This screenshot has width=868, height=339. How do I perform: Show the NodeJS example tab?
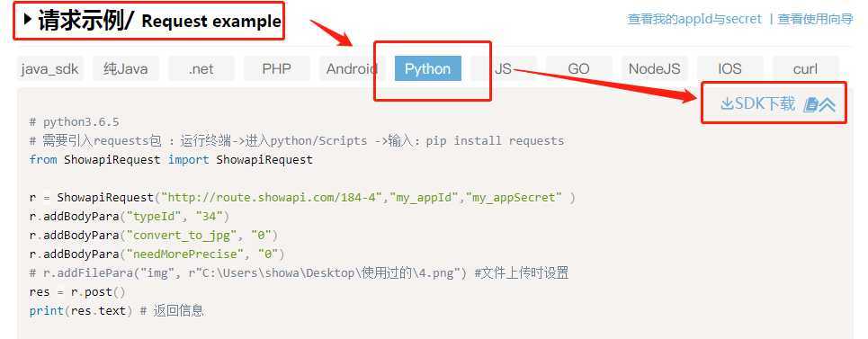tap(654, 68)
